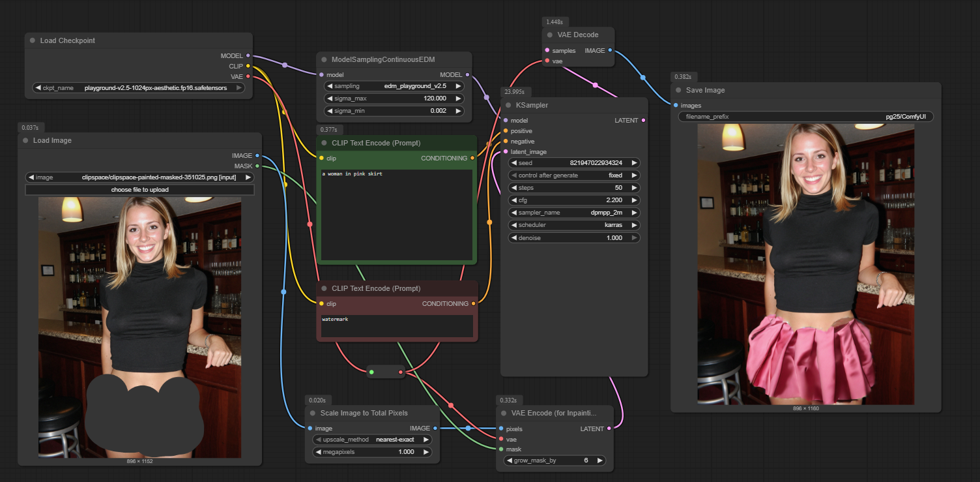
Task: Click the green input dot on the reroute node
Action: (371, 372)
